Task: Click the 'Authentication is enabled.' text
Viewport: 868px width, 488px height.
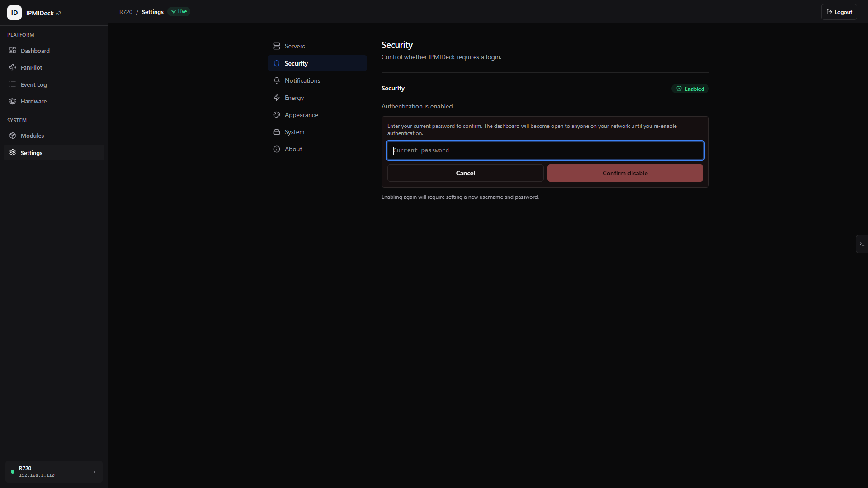Action: [418, 106]
